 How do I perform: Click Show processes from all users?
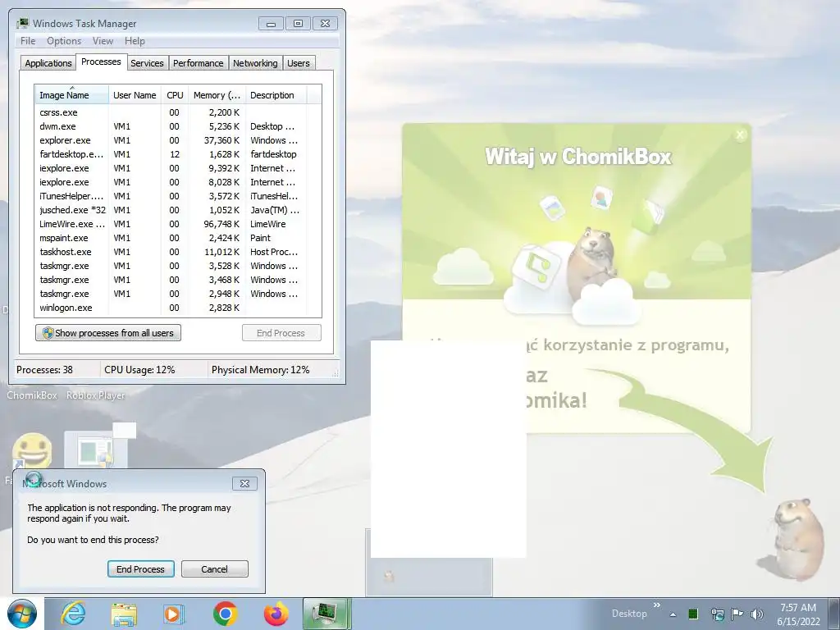tap(108, 333)
